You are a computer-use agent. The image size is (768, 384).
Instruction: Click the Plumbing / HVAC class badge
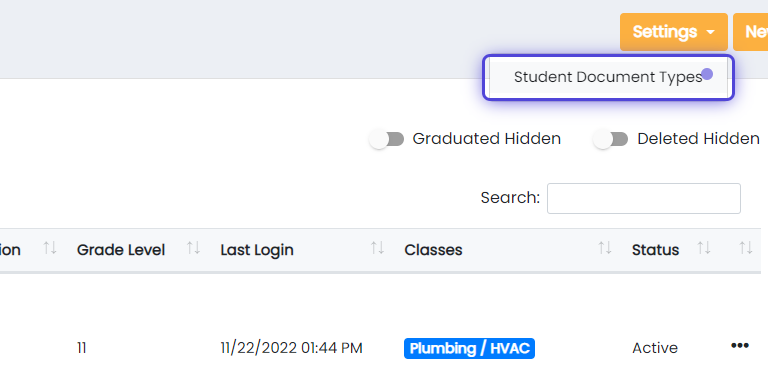[x=469, y=348]
